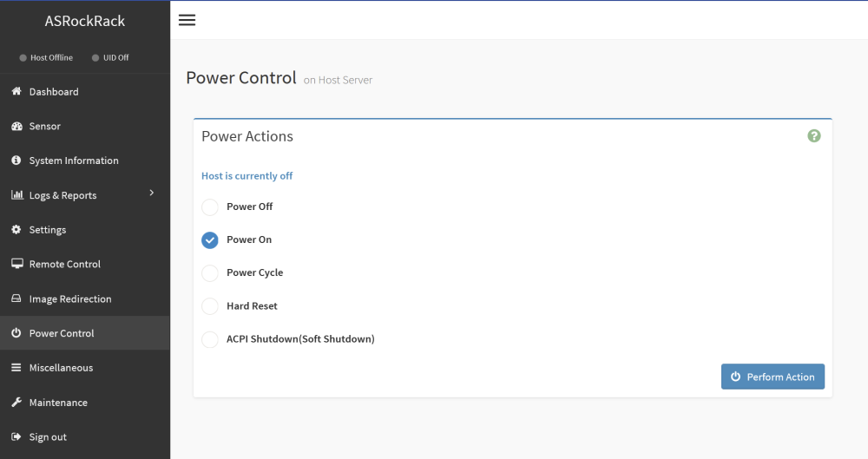Click the Sign out link
The width and height of the screenshot is (868, 459).
point(85,436)
